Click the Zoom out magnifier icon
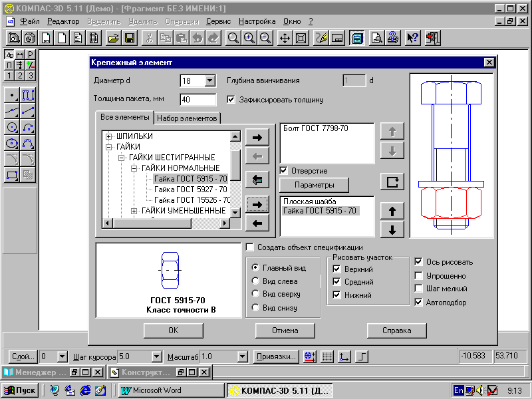 pos(265,38)
